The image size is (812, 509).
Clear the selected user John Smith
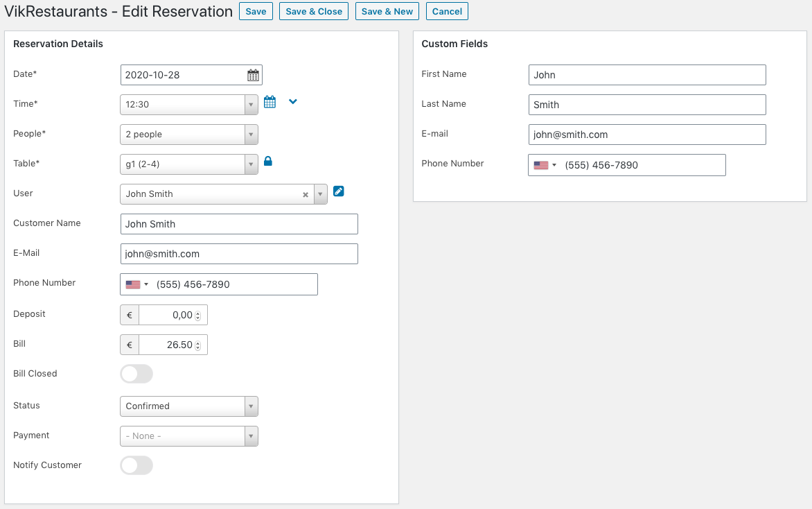[306, 195]
